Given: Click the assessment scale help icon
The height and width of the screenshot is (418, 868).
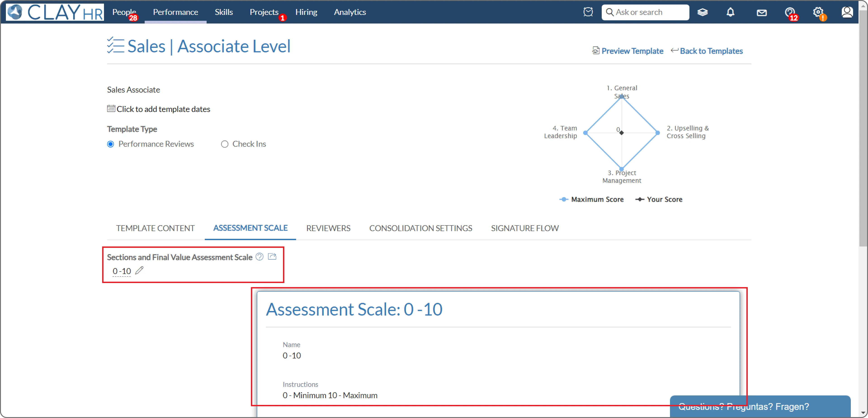Looking at the screenshot, I should point(259,257).
